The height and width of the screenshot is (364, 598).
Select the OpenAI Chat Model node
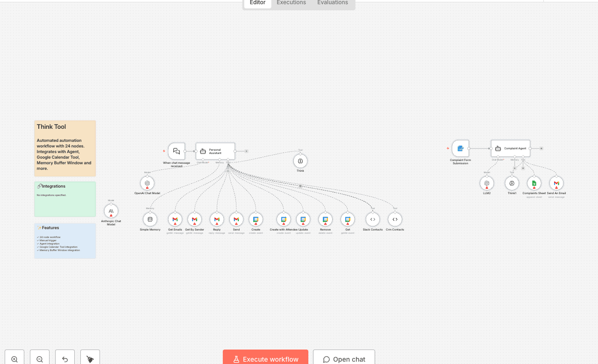tap(147, 183)
